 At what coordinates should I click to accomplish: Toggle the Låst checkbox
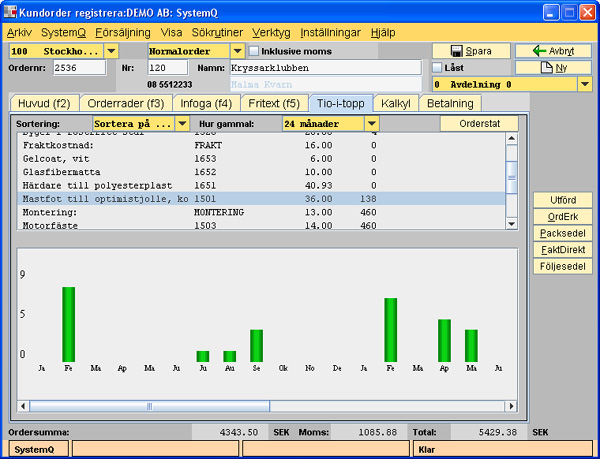[437, 68]
